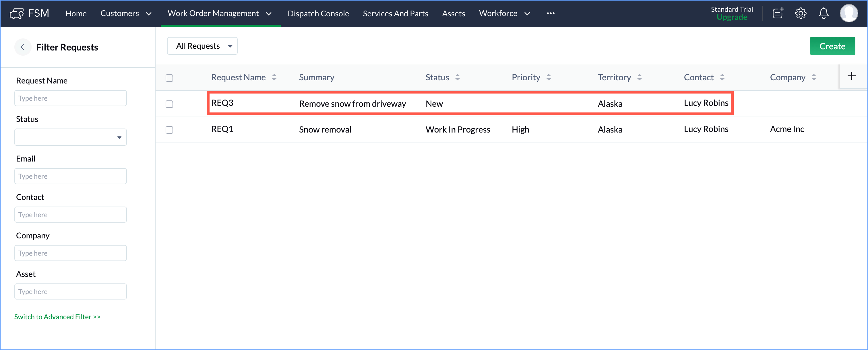This screenshot has height=350, width=868.
Task: Check the REQ3 row checkbox
Action: point(169,104)
